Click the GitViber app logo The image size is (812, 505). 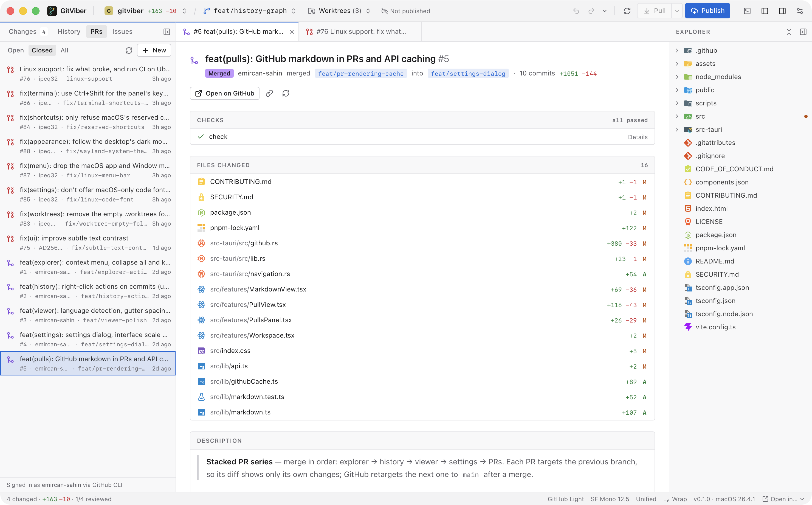52,11
